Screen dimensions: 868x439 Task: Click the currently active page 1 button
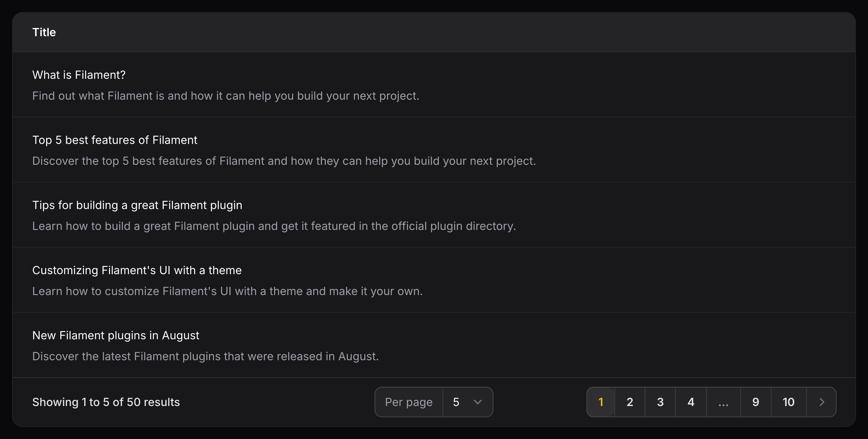click(x=601, y=402)
